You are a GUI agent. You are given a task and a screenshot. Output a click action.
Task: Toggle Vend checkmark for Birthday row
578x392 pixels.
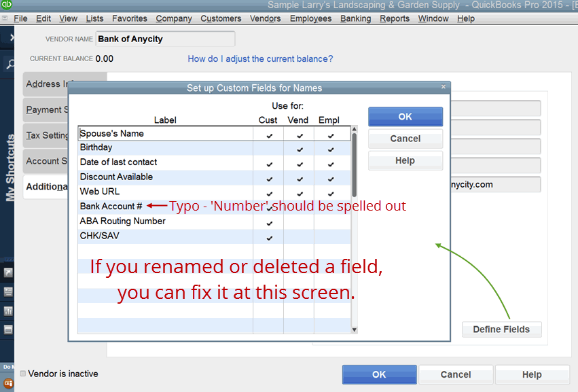coord(299,149)
